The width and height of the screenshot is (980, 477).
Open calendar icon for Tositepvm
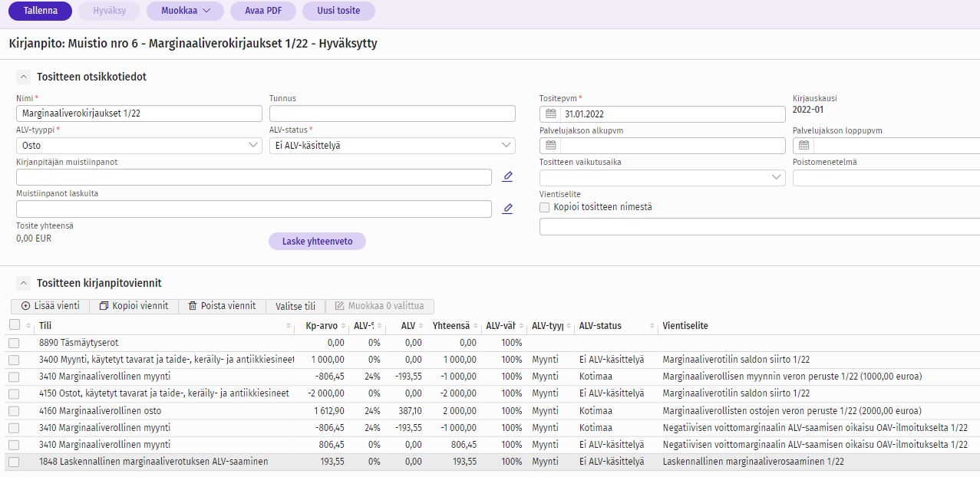pyautogui.click(x=550, y=114)
